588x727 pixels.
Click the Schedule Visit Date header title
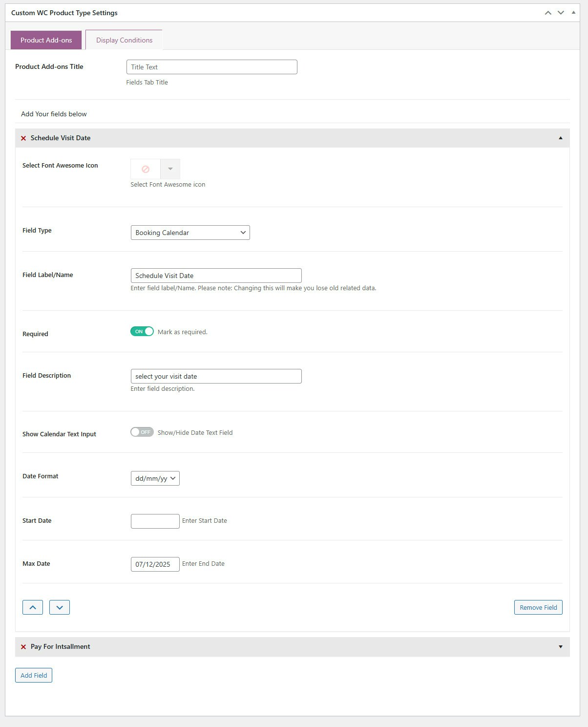[61, 138]
